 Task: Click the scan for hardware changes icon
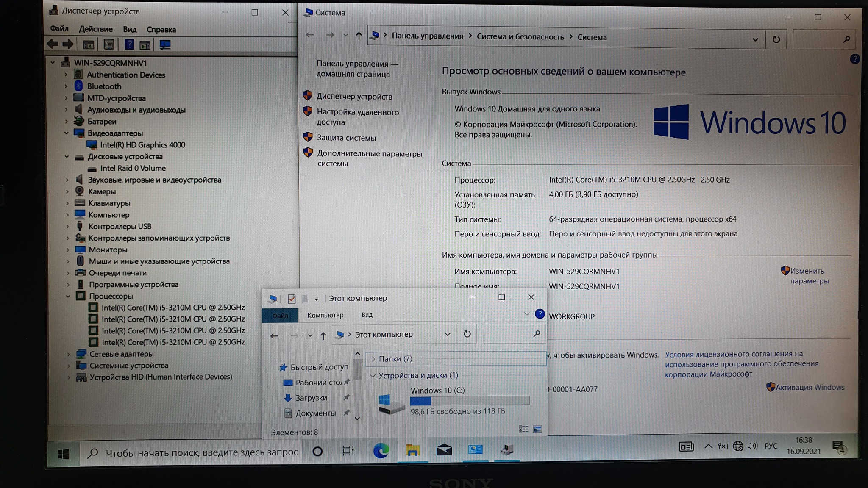pyautogui.click(x=165, y=44)
